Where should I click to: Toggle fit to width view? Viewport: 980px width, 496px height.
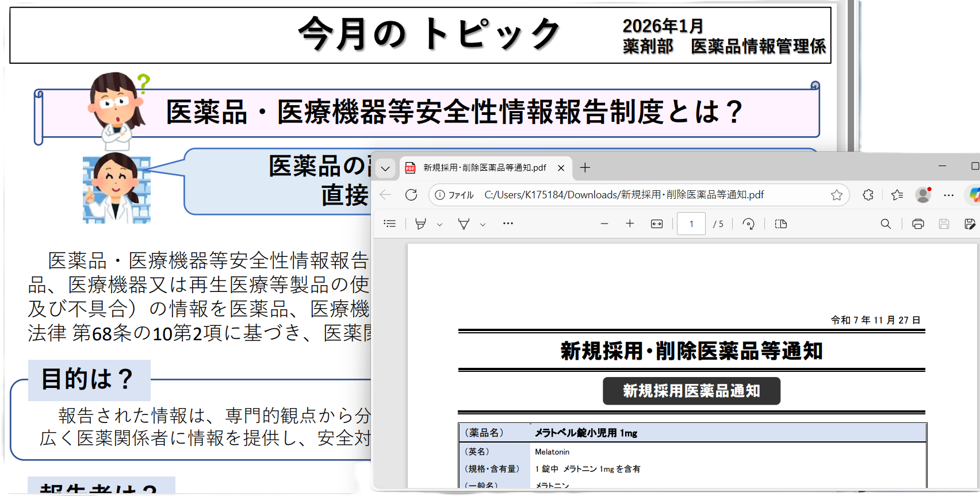pyautogui.click(x=657, y=224)
